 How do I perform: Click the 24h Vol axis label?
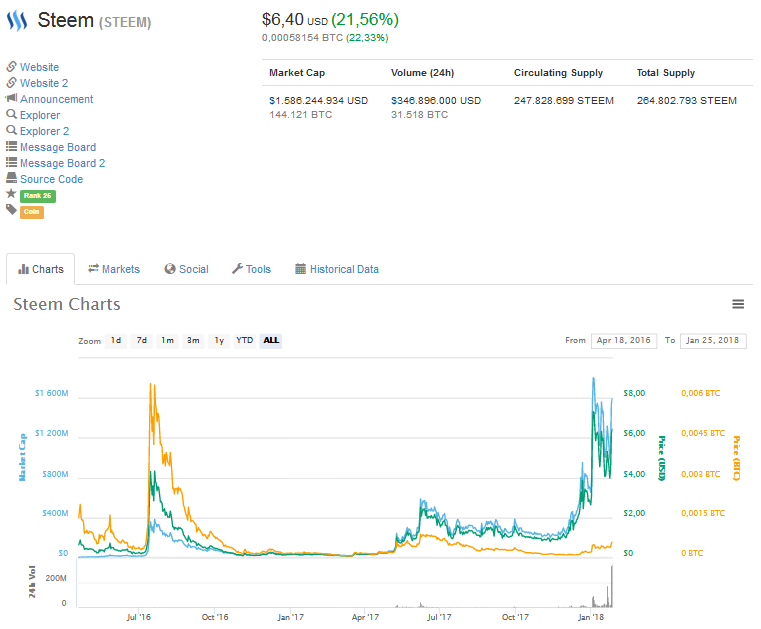32,581
